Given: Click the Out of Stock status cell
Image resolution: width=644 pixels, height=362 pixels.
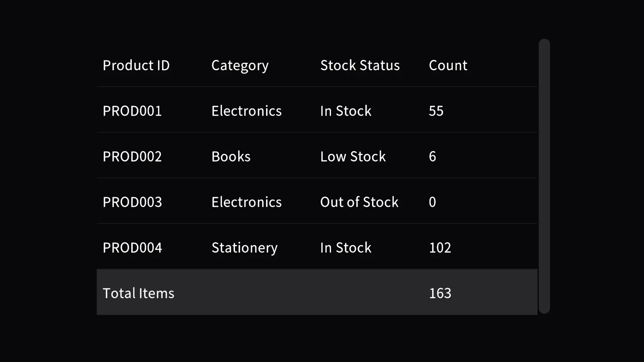Looking at the screenshot, I should coord(359,202).
